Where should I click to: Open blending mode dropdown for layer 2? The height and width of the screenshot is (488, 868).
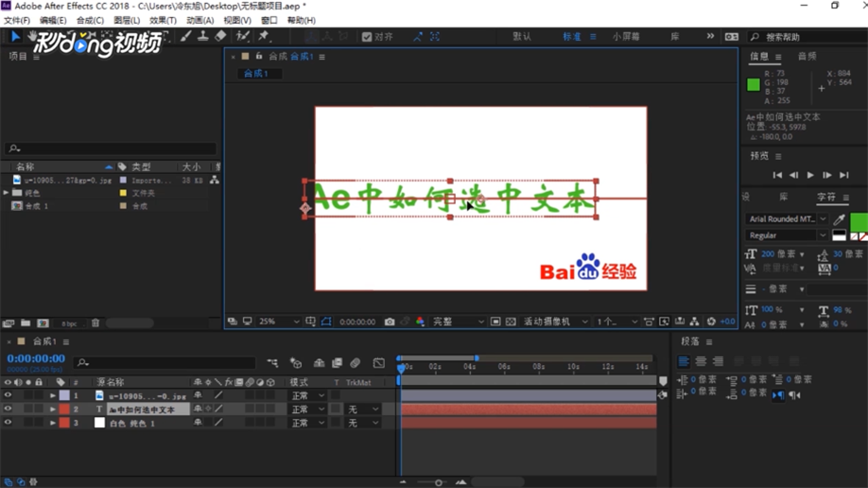coord(308,410)
